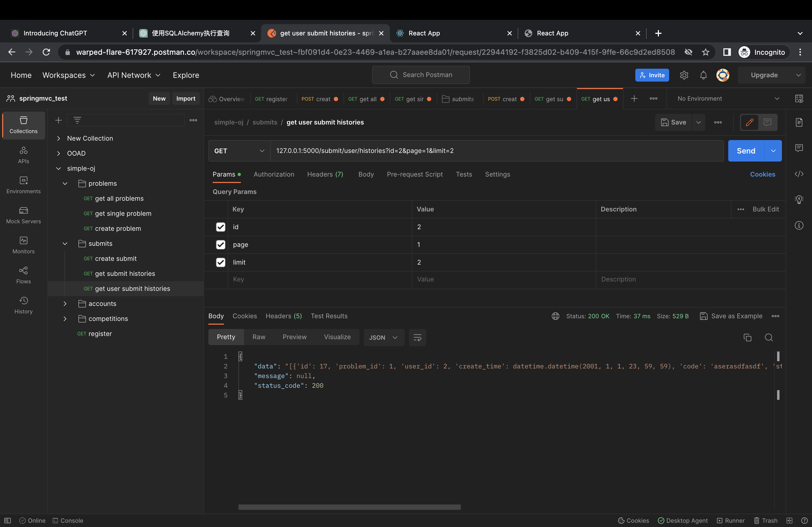
Task: Click the blue Send button
Action: coord(746,151)
